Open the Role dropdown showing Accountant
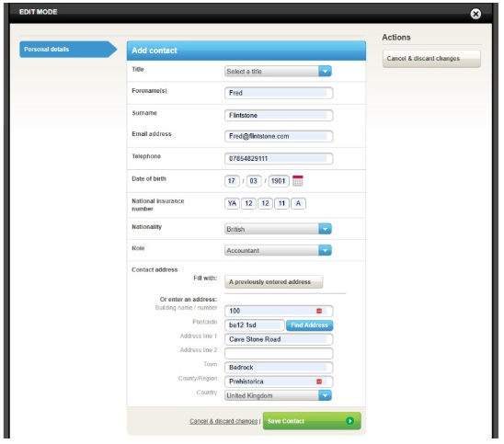Image resolution: width=504 pixels, height=444 pixels. [x=278, y=251]
